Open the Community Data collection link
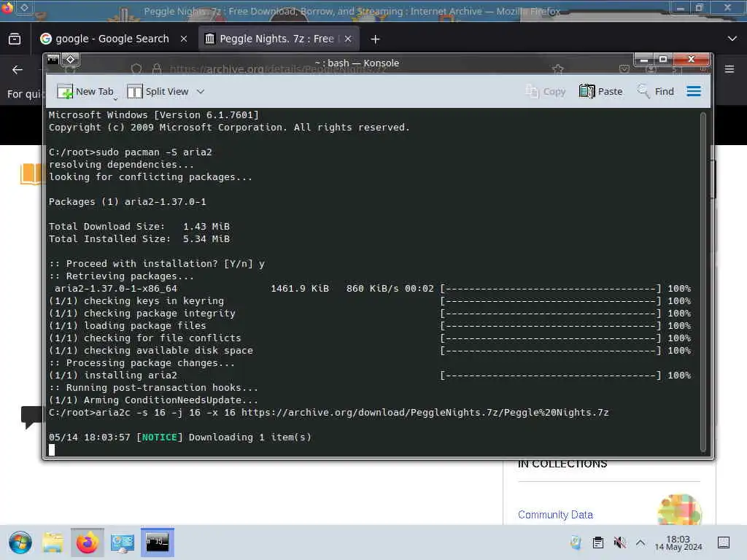 pos(555,515)
